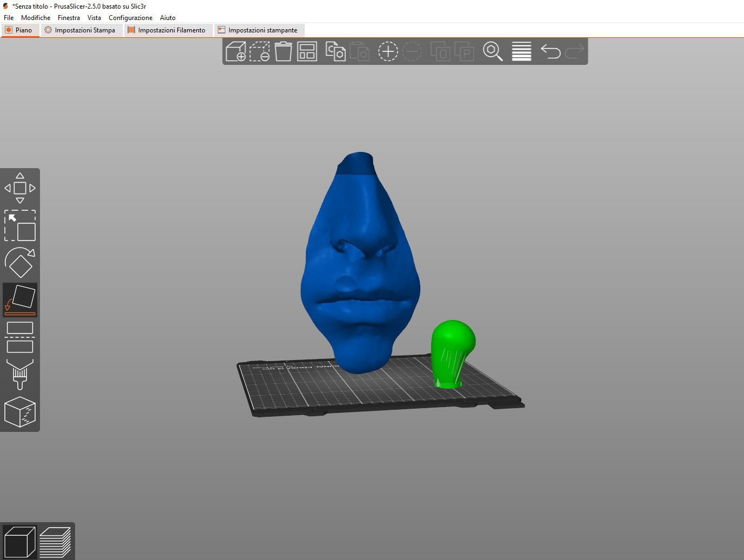Delete all objects with the trash icon
This screenshot has height=560, width=744.
click(x=283, y=51)
